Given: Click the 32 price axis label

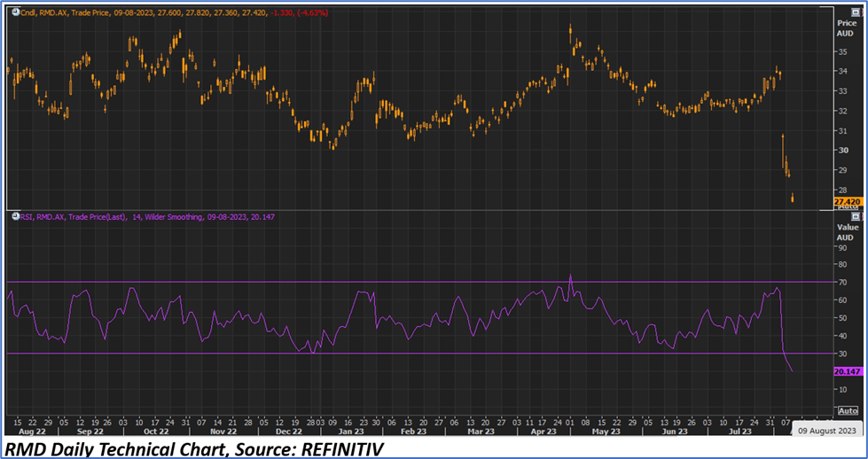Looking at the screenshot, I should [843, 111].
